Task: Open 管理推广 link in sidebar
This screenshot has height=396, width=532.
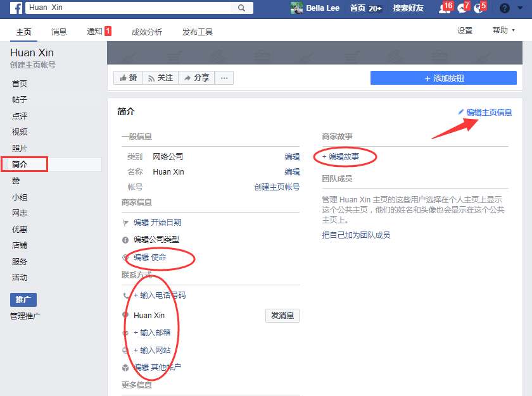Action: pyautogui.click(x=25, y=316)
